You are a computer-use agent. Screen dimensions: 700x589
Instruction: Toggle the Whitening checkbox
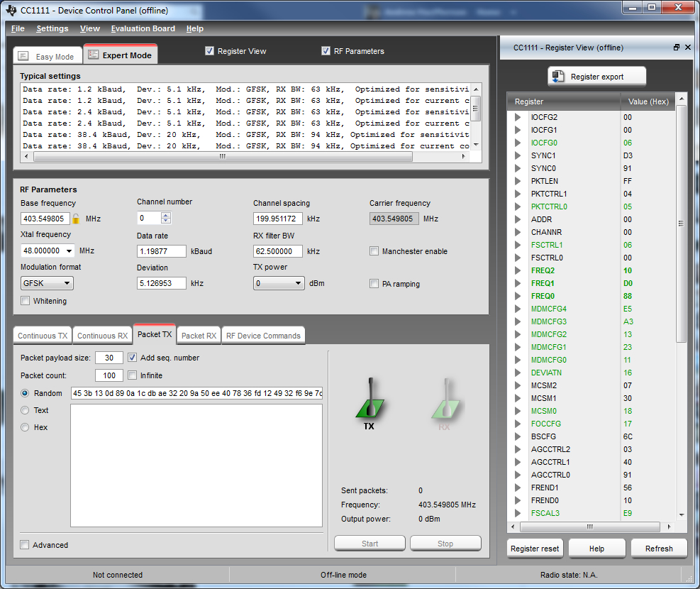point(25,300)
